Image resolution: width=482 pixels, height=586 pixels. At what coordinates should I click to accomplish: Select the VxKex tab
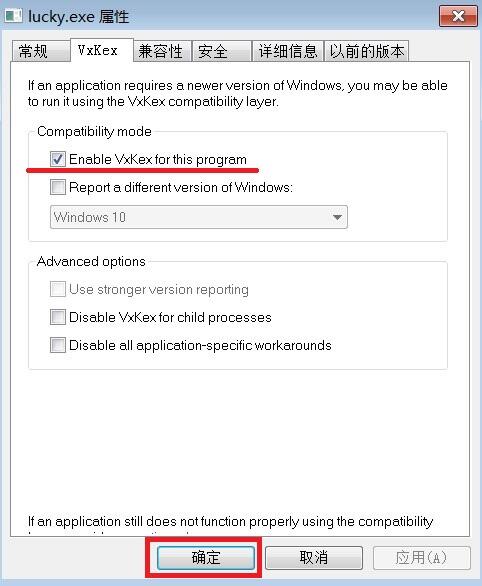click(x=102, y=50)
